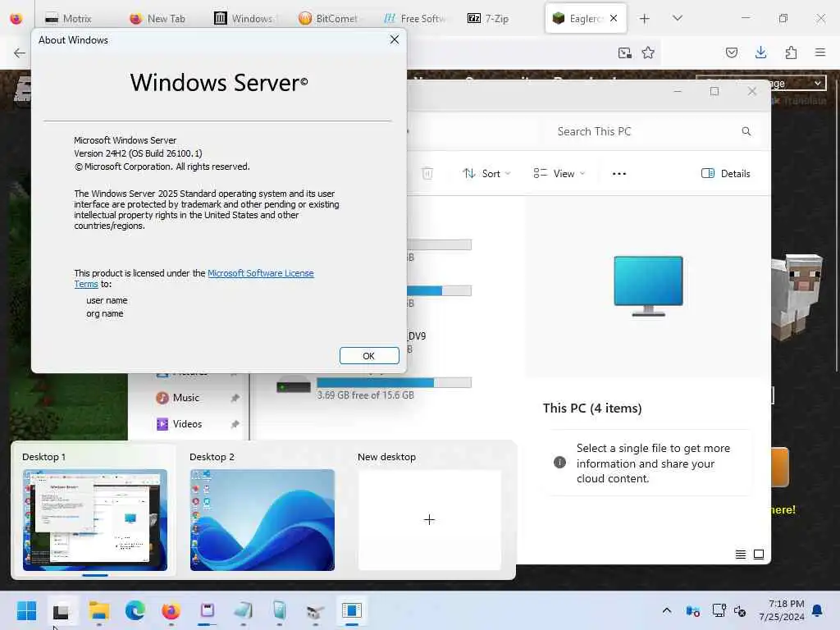Open the language dropdown on the Eaglercraft page
The height and width of the screenshot is (630, 840).
coord(760,83)
